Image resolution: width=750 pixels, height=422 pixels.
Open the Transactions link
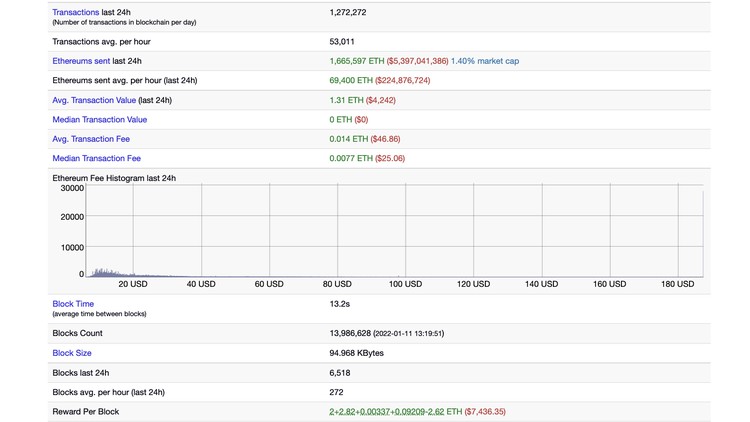click(x=76, y=12)
